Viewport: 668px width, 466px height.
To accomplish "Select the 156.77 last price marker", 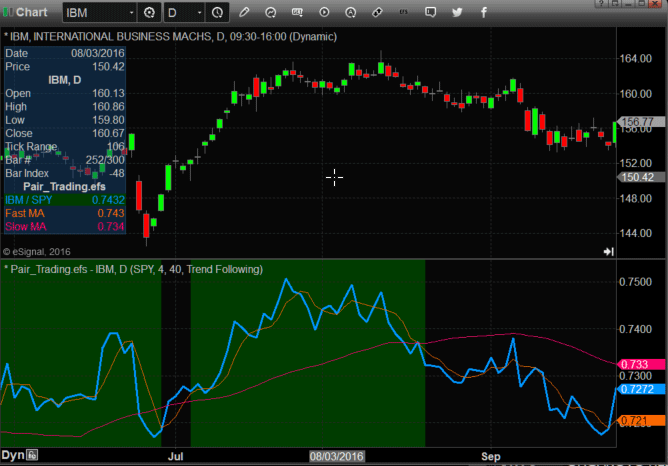I will tap(641, 122).
